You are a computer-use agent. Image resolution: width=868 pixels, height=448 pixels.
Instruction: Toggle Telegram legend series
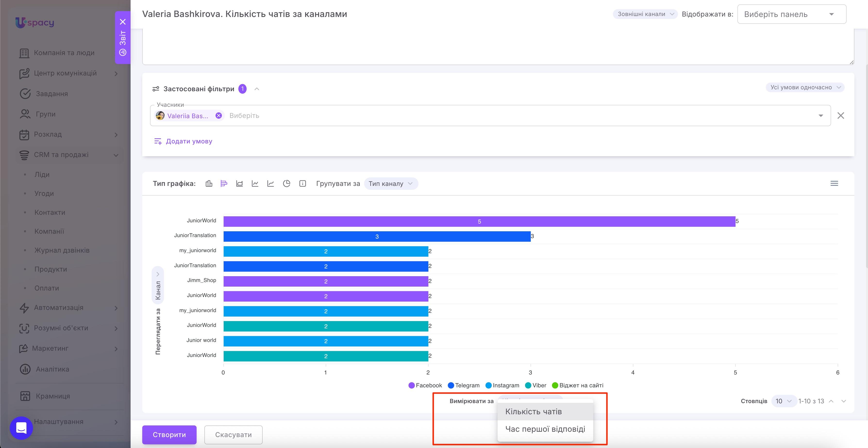coord(464,385)
